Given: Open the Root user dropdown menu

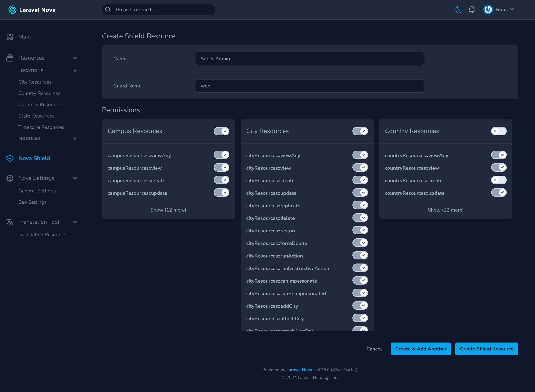Looking at the screenshot, I should click(x=505, y=10).
